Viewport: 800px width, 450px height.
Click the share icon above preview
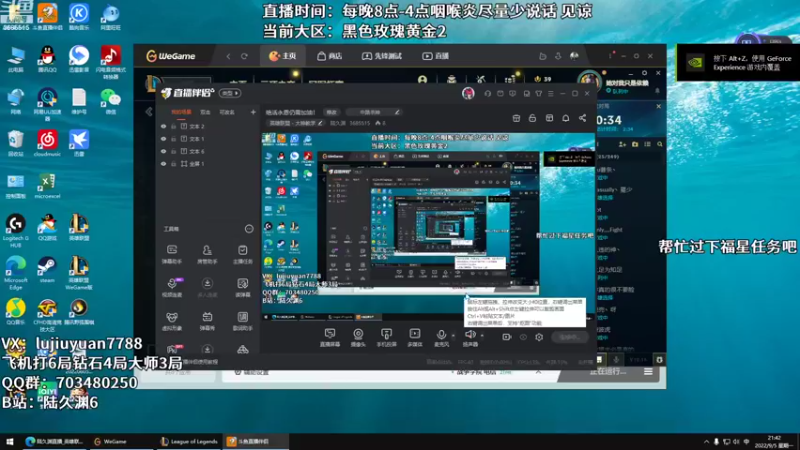coord(582,118)
